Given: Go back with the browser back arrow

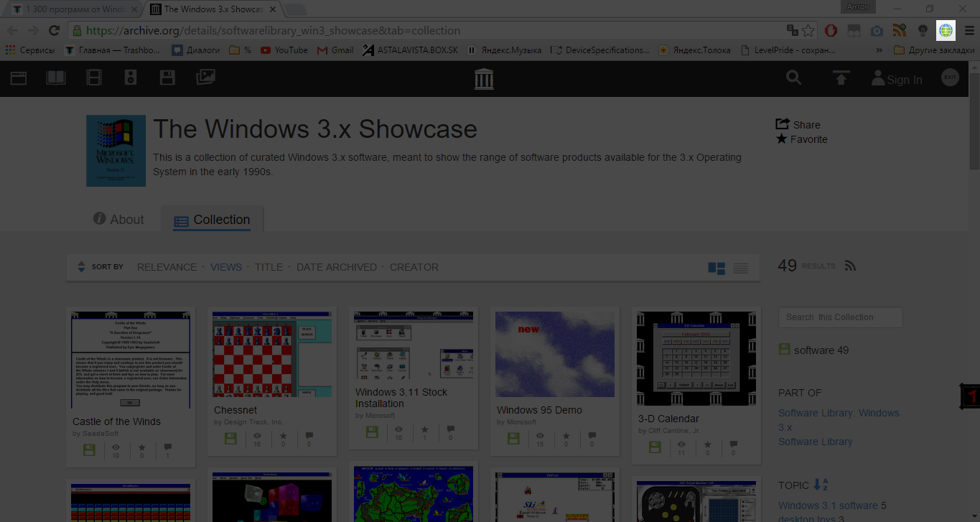Looking at the screenshot, I should 12,30.
